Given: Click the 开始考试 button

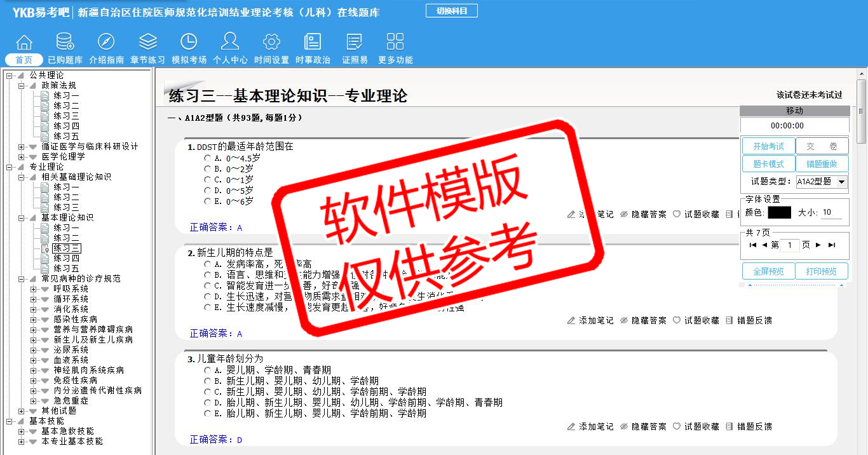Looking at the screenshot, I should tap(768, 146).
